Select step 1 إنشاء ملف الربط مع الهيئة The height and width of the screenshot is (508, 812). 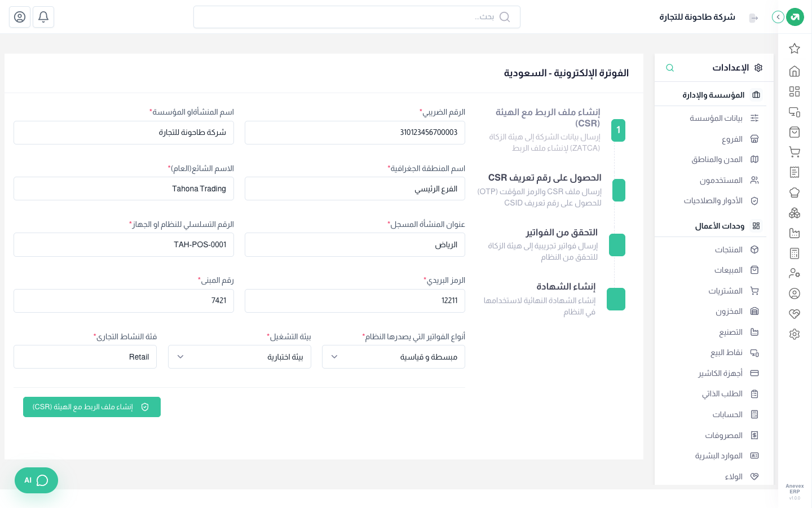(x=557, y=129)
